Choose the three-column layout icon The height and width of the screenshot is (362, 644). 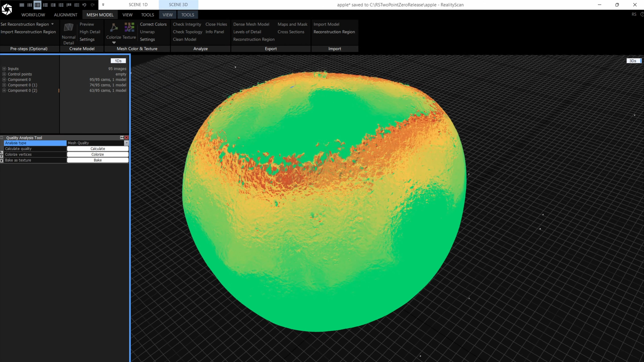pos(30,5)
